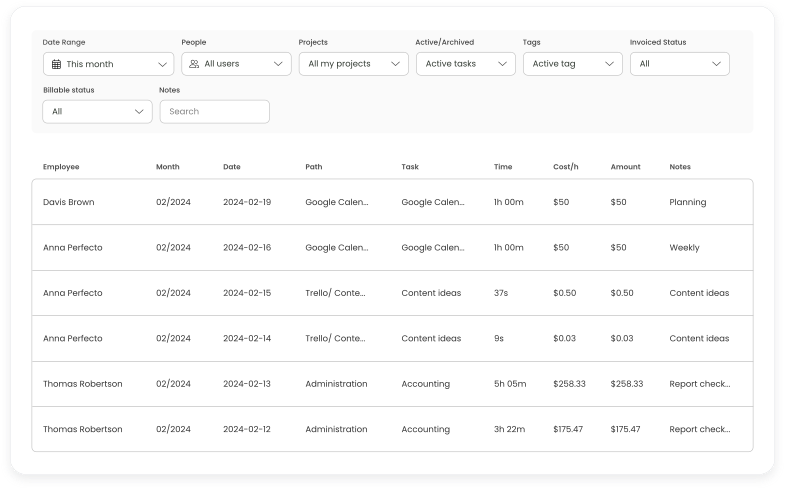
Task: Click the Time column header
Action: pos(503,167)
